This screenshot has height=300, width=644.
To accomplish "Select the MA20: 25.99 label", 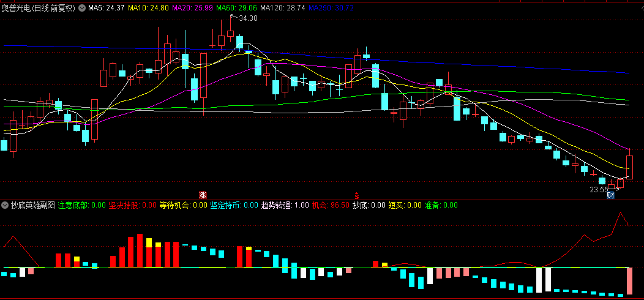I will coord(192,8).
